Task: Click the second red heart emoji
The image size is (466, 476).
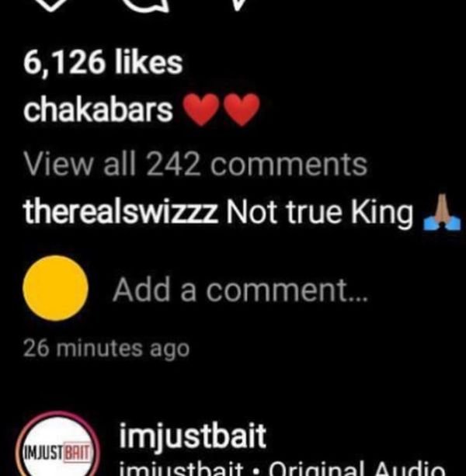Action: [242, 109]
